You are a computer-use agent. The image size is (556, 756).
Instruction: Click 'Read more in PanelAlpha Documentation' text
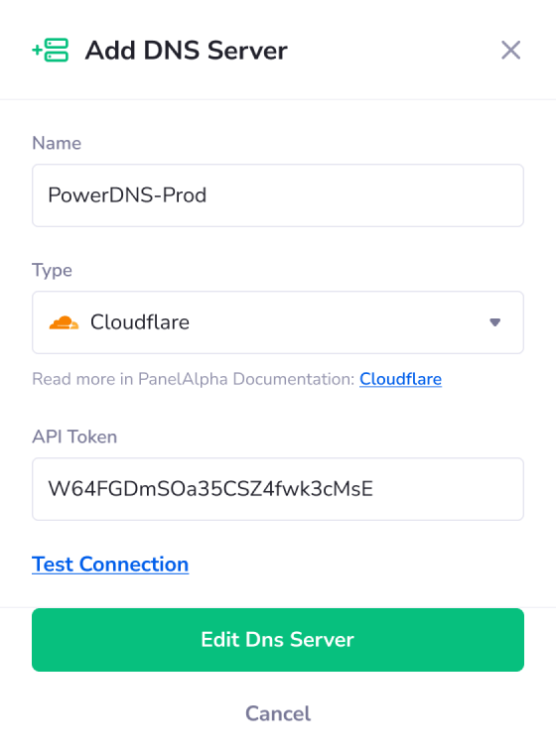click(194, 379)
